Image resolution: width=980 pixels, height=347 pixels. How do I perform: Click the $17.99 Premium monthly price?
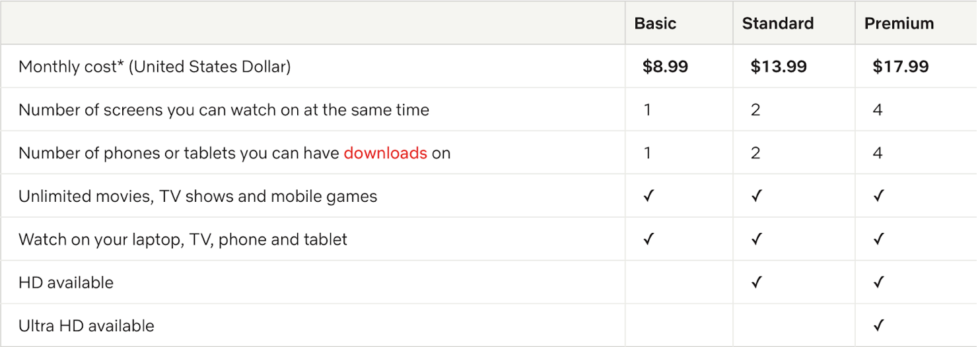(x=900, y=67)
